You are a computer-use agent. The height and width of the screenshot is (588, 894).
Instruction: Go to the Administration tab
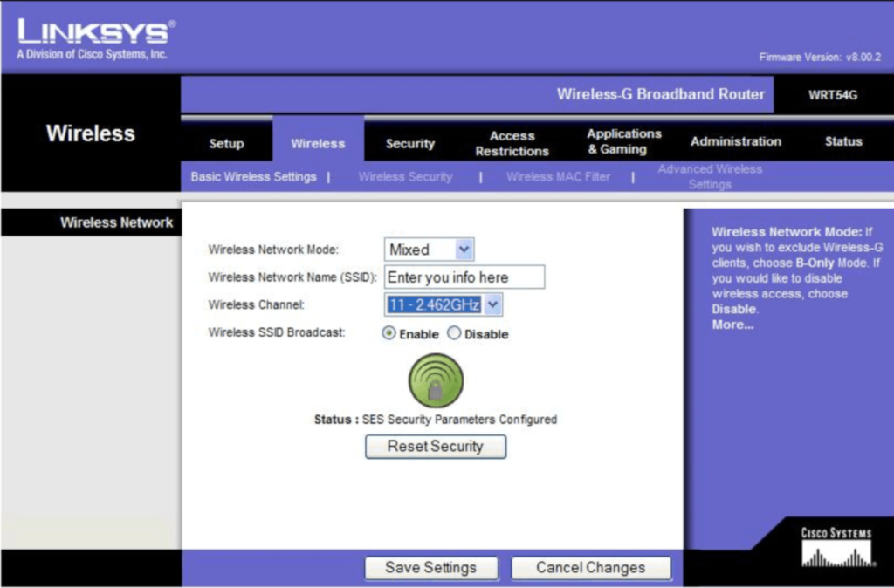point(736,141)
